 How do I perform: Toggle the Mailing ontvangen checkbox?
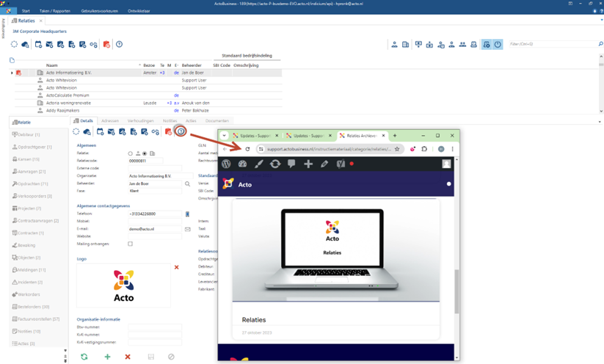(x=130, y=244)
